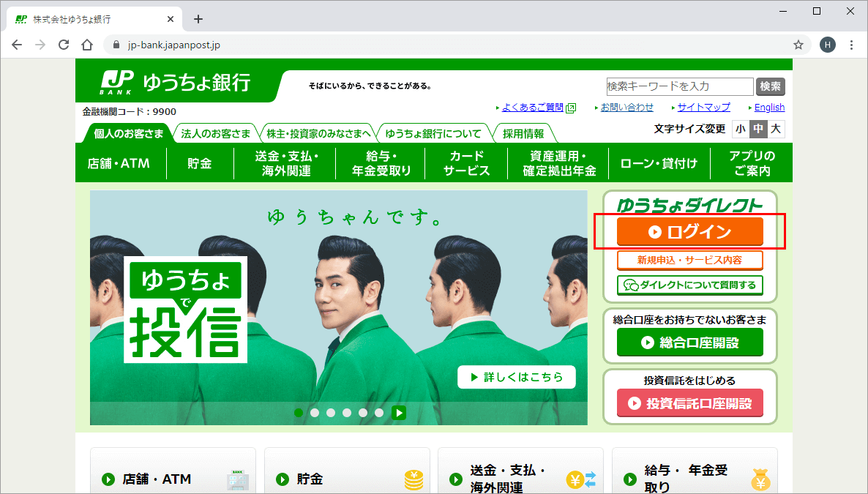868x494 pixels.
Task: Switch to the English site link
Action: [x=769, y=108]
